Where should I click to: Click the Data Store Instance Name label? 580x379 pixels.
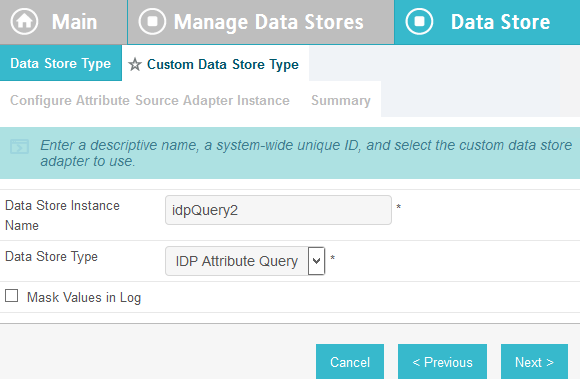point(62,215)
